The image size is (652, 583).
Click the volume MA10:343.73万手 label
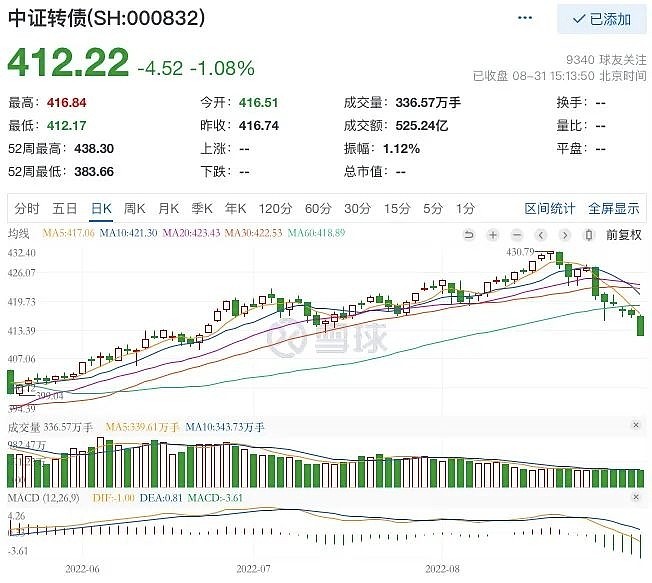click(x=225, y=427)
